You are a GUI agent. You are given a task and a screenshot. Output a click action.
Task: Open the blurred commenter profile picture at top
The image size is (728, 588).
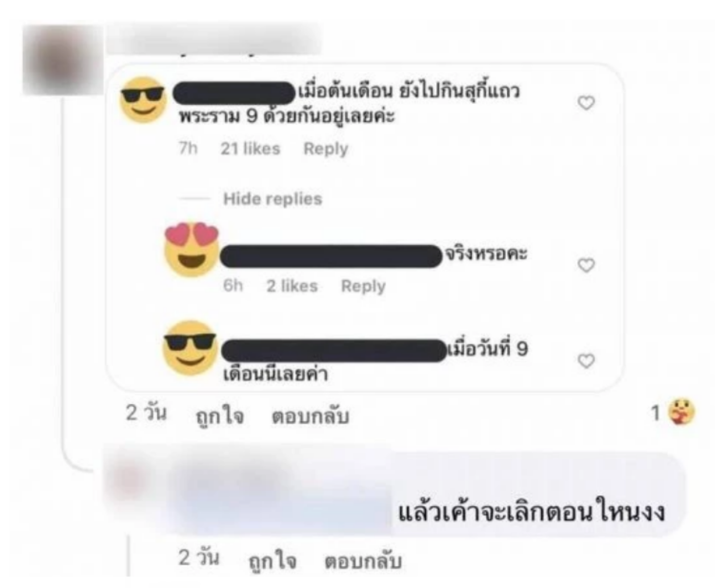coord(61,60)
